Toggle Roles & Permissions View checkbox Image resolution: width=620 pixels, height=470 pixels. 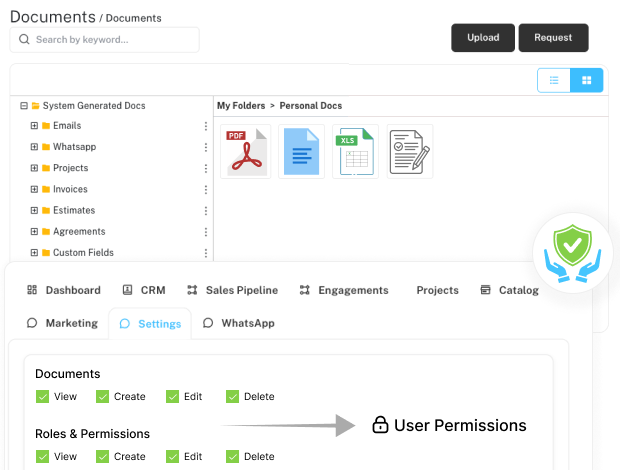42,456
